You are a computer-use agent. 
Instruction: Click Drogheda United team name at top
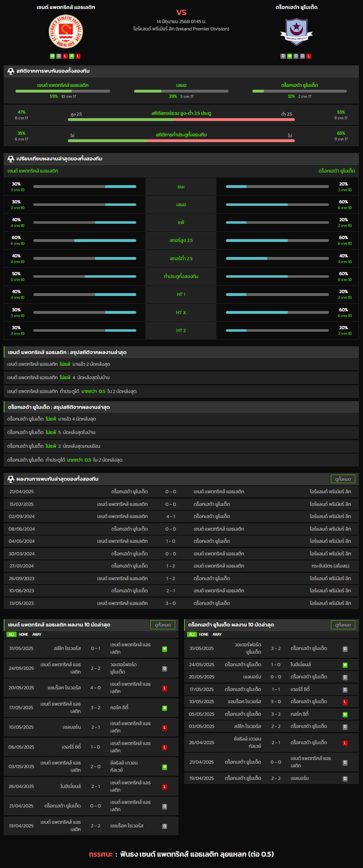[296, 7]
